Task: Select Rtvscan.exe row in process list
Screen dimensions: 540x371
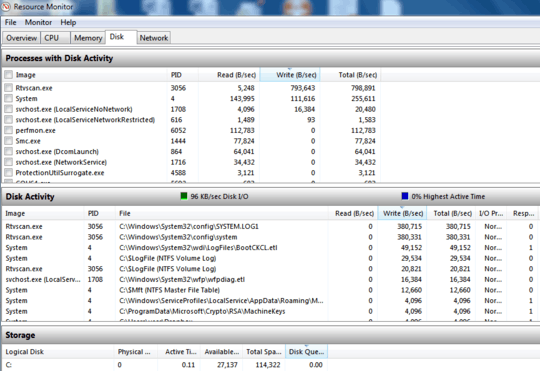Action: [191, 88]
